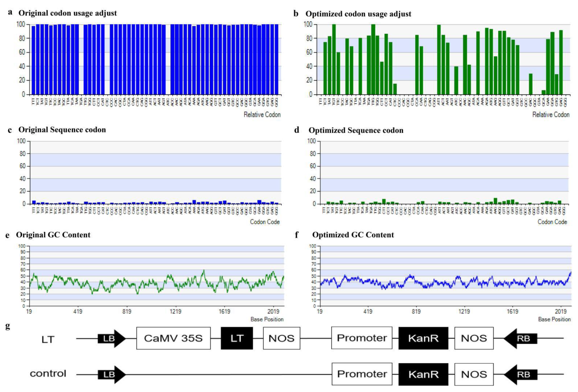Click the CaMV 35S promoter box

173,338
